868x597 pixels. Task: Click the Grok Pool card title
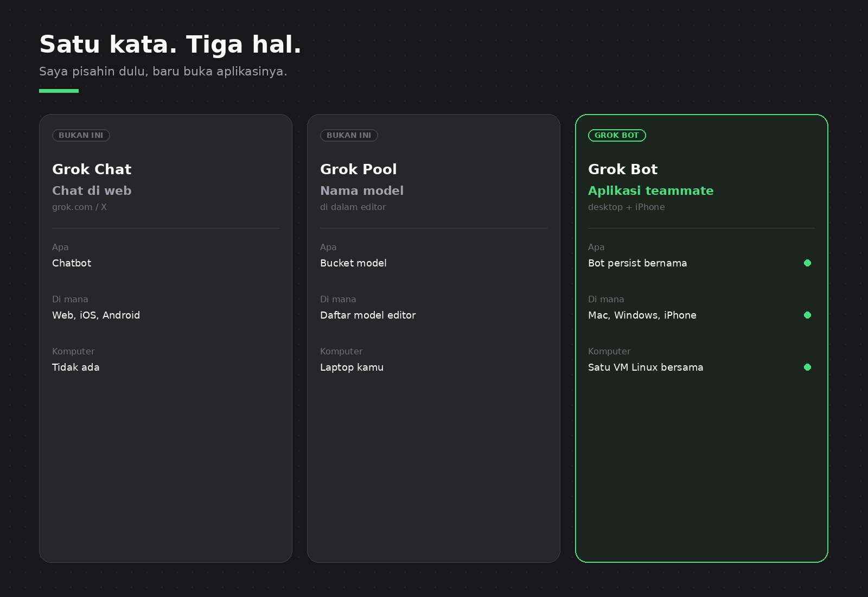tap(359, 169)
